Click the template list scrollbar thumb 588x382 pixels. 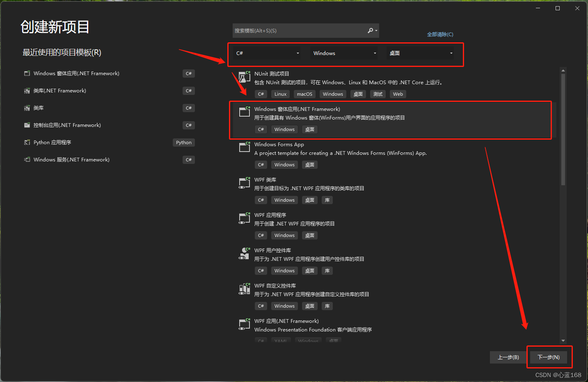[563, 129]
